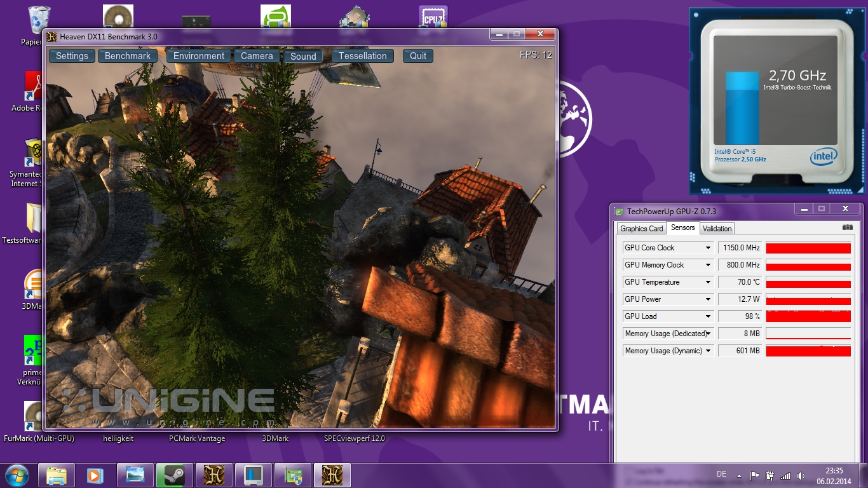Open the GPU Power sensor dropdown

click(708, 299)
